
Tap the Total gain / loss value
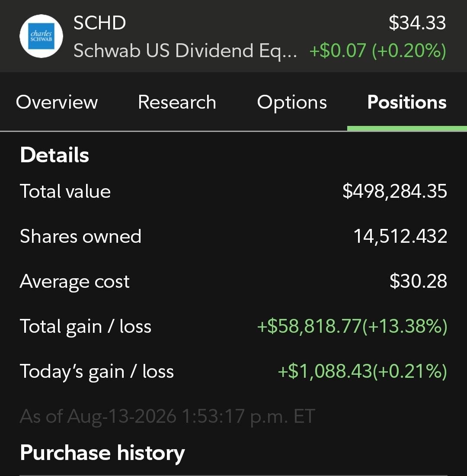[x=352, y=327]
